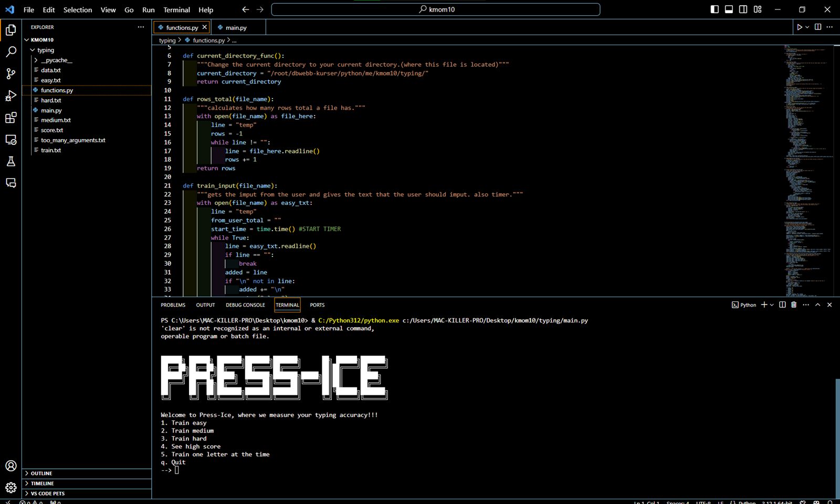Open too_many_arguments.txt file

(x=73, y=140)
